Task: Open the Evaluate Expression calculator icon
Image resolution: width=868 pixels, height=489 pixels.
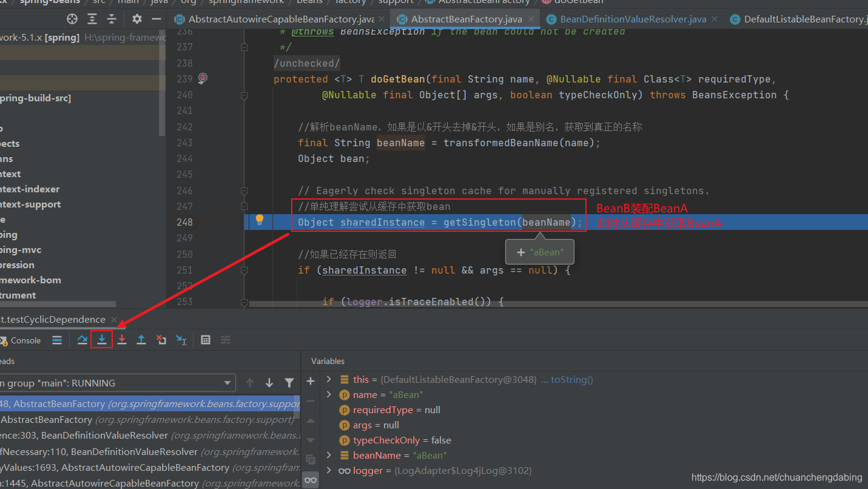Action: [x=206, y=340]
